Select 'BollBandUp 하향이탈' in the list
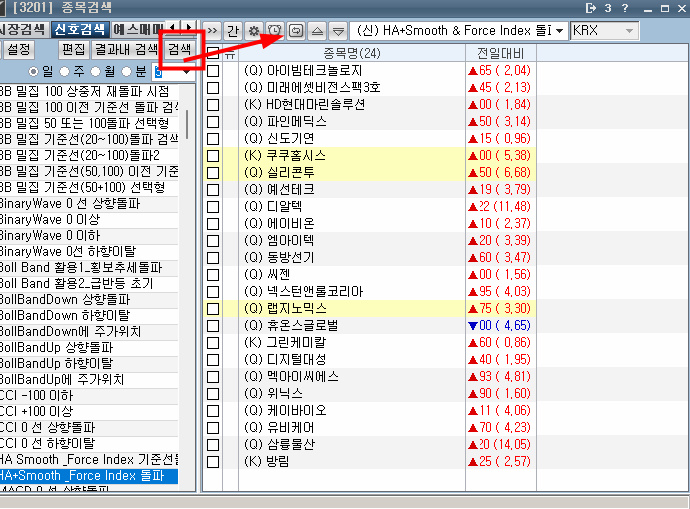 pyautogui.click(x=89, y=363)
